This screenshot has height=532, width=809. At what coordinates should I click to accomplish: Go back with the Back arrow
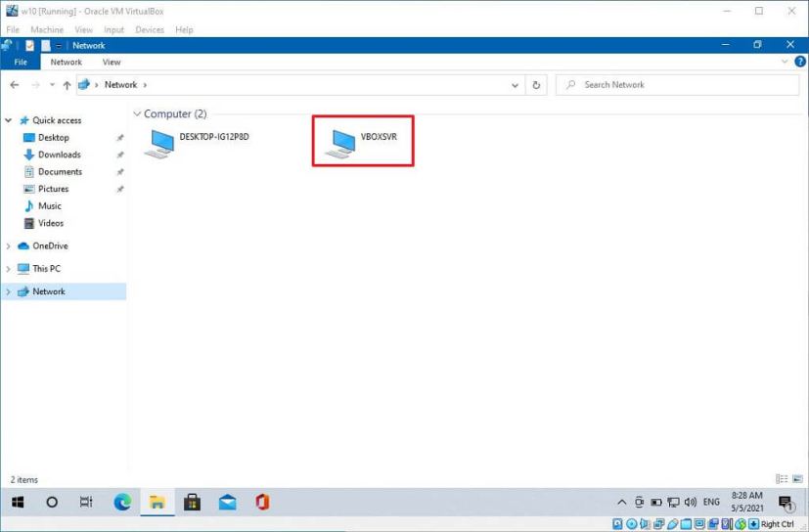[x=15, y=85]
